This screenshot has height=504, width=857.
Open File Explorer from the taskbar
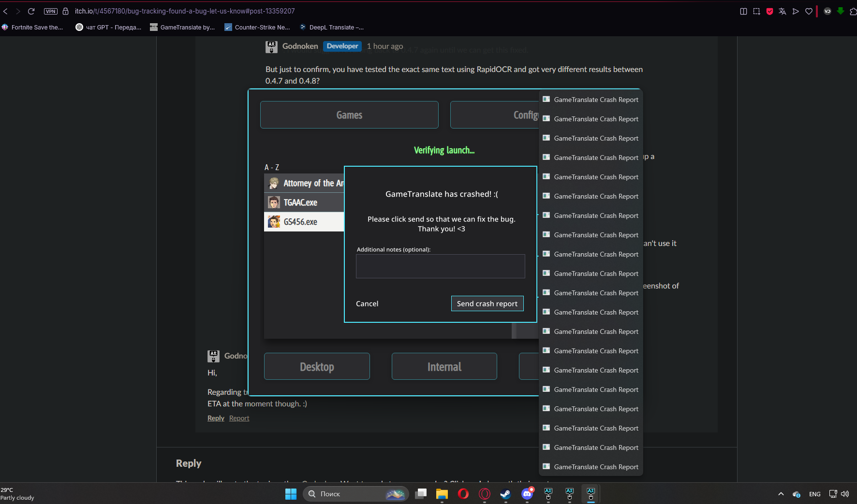(x=442, y=494)
